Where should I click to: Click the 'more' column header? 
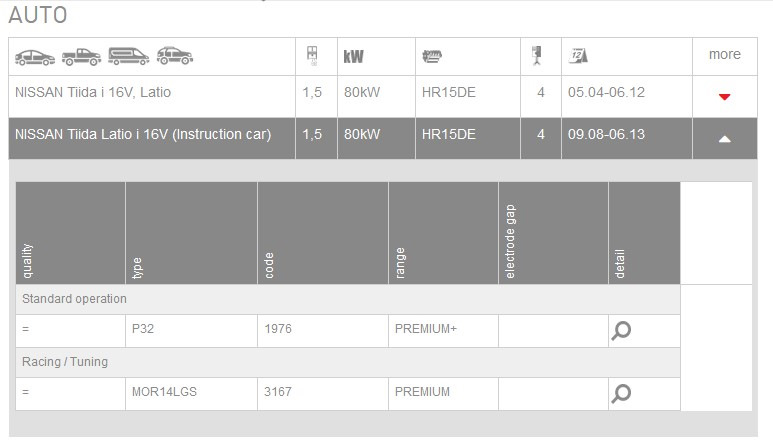click(x=725, y=54)
